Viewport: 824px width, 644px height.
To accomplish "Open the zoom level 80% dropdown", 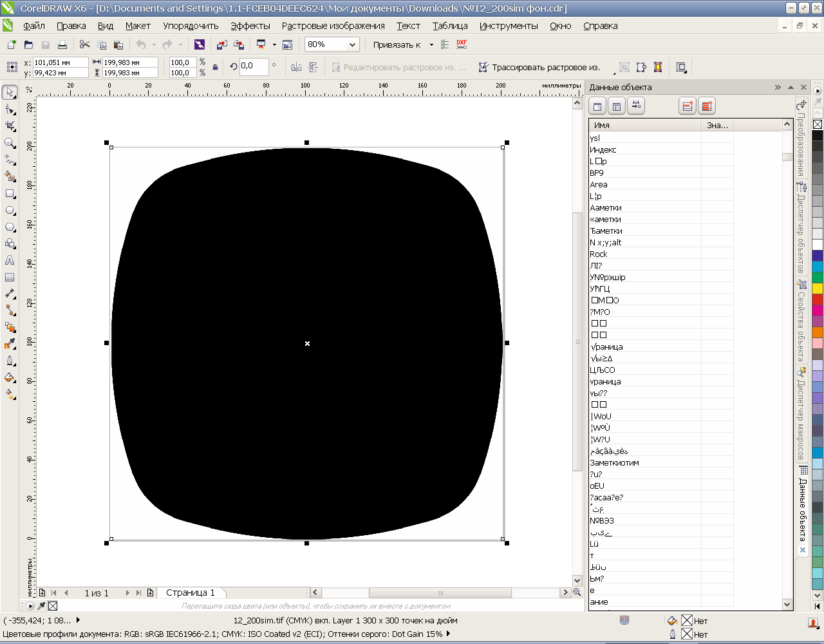I will click(352, 44).
